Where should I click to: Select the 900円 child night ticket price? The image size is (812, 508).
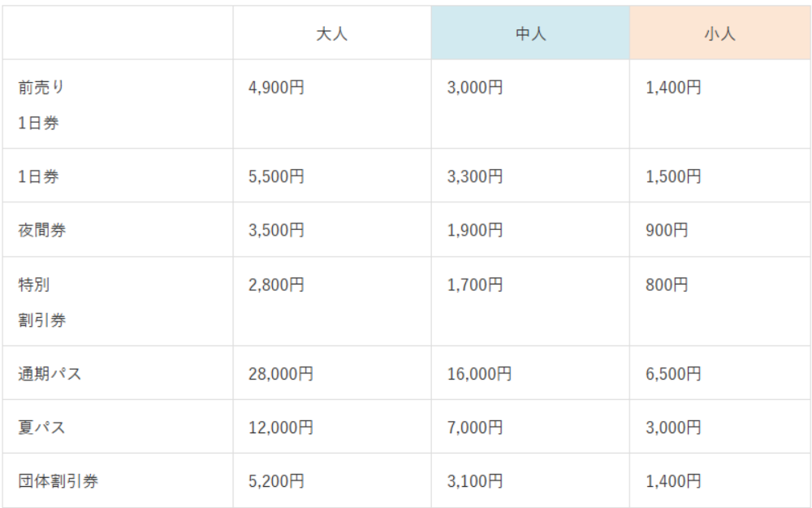(667, 230)
